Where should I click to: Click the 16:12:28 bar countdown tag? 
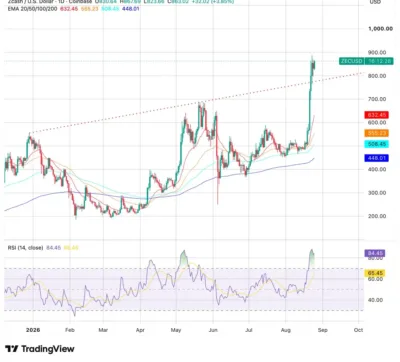pos(379,61)
